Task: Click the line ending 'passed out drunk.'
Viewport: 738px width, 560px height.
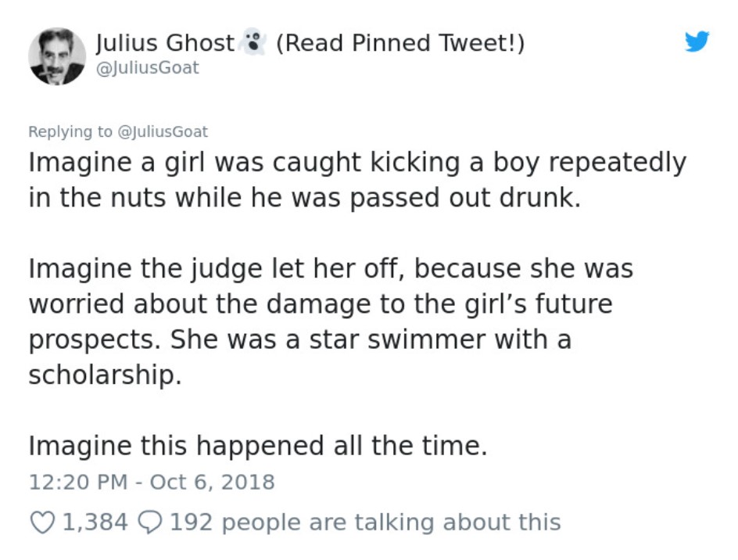Action: click(305, 197)
